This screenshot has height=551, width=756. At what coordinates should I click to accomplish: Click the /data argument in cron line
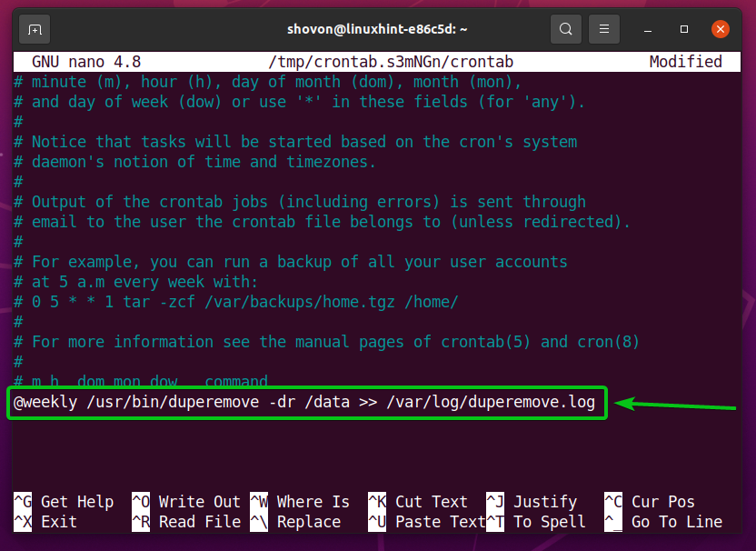coord(327,402)
